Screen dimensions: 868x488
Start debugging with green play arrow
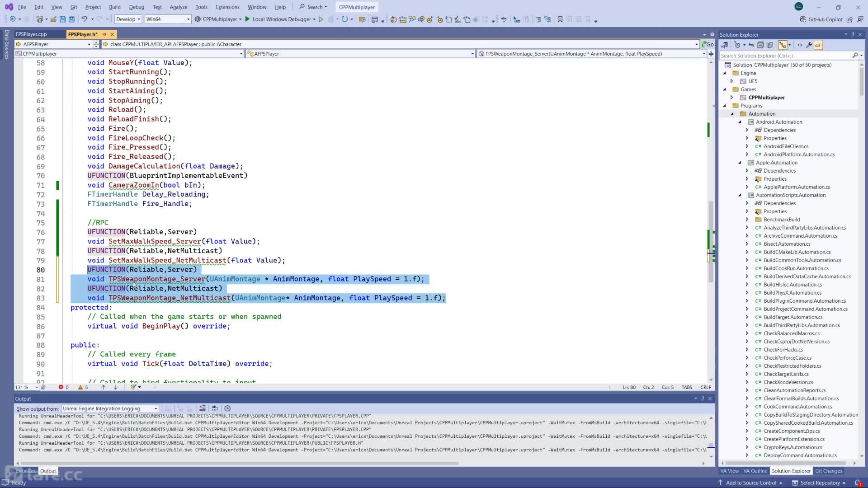pyautogui.click(x=247, y=19)
